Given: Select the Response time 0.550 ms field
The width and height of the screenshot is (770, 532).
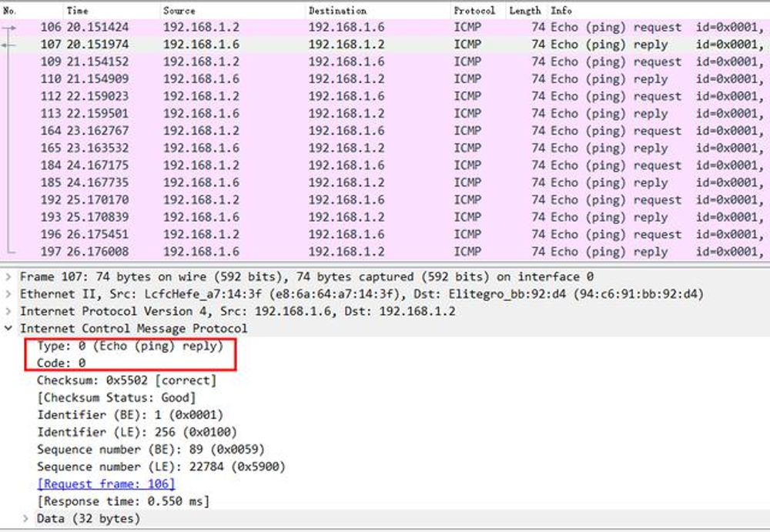Looking at the screenshot, I should 123,501.
